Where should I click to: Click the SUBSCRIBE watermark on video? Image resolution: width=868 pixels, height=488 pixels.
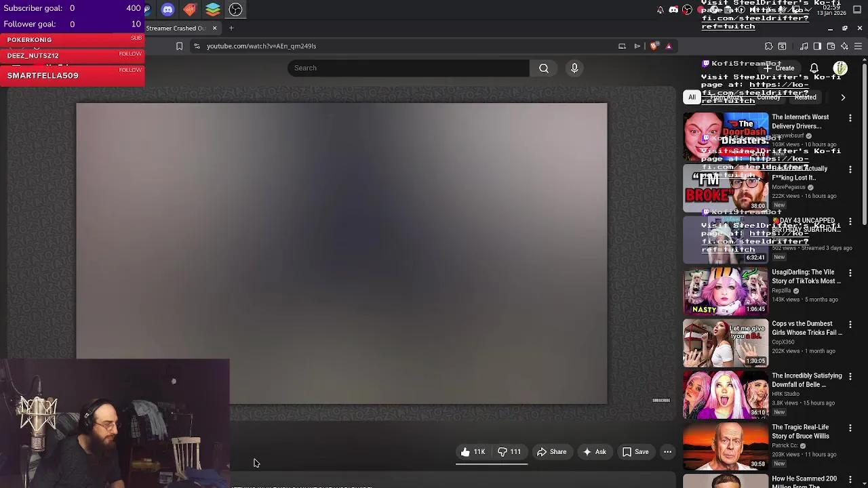(x=661, y=401)
